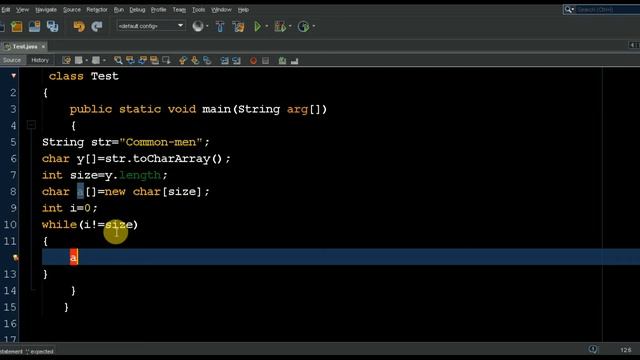This screenshot has width=640, height=360.
Task: Click the highlighted variable a on line 8
Action: point(80,191)
